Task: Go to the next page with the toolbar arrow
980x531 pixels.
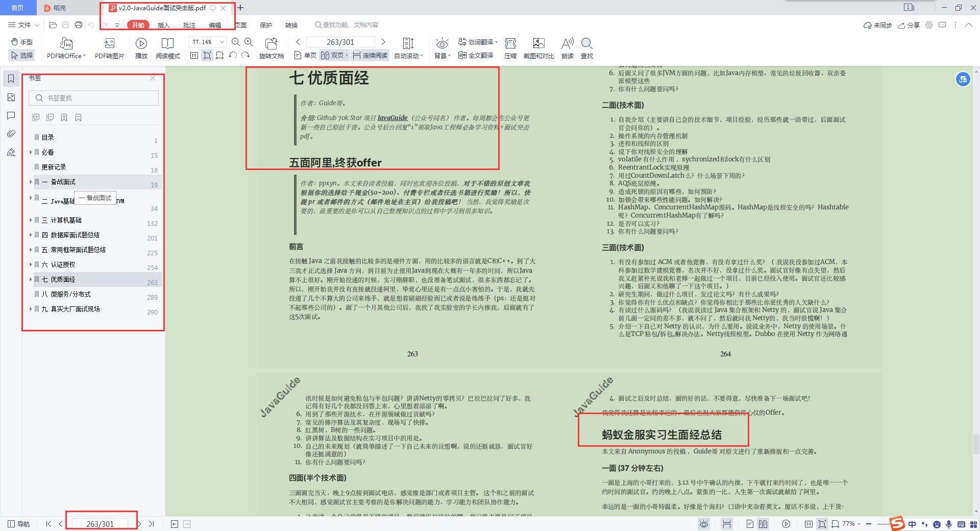Action: [383, 42]
